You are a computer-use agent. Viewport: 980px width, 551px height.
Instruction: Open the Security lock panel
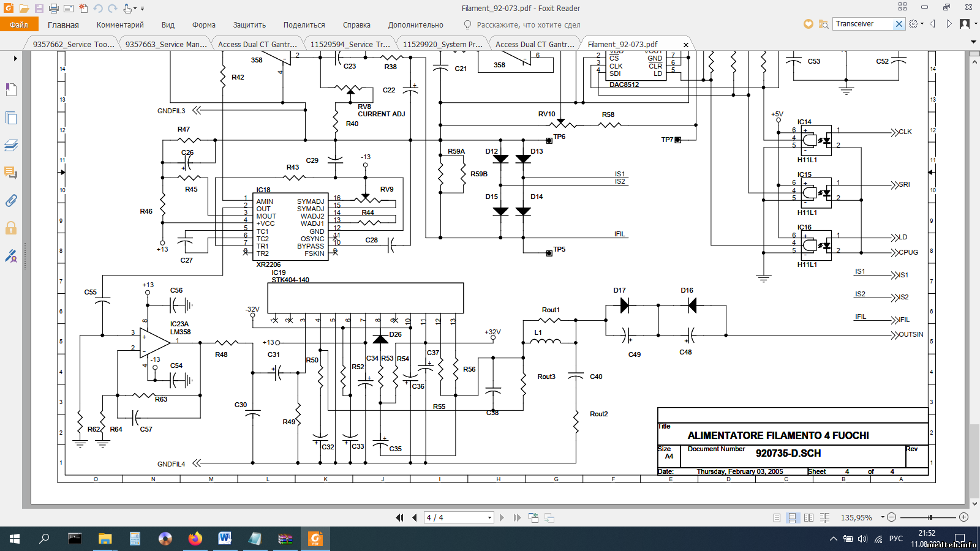[11, 228]
